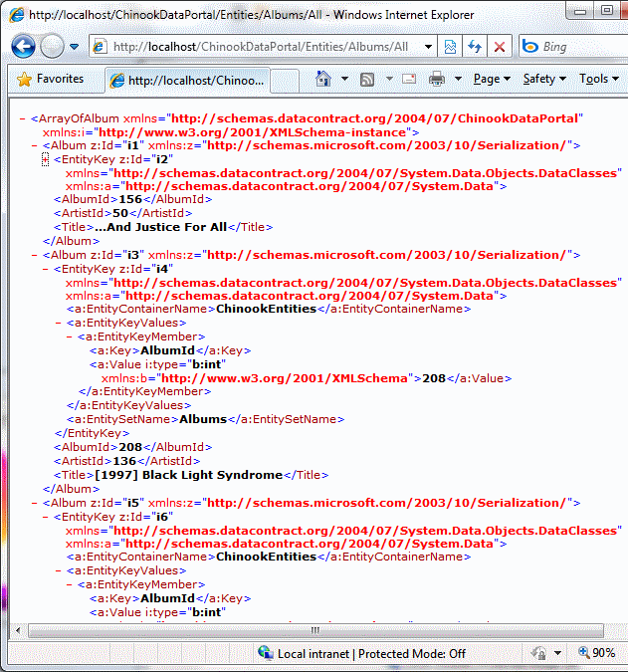Open the 90% zoom level control
The width and height of the screenshot is (628, 672).
pyautogui.click(x=599, y=653)
